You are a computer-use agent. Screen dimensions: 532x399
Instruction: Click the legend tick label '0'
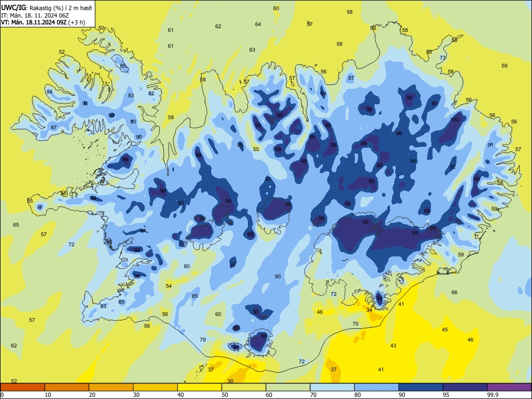click(2, 395)
